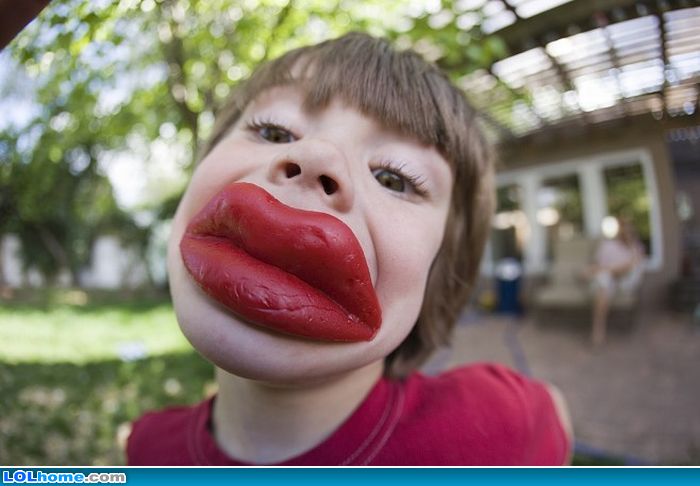The width and height of the screenshot is (700, 486).
Task: Click the LOLhome.com watermark text
Action: coord(64,477)
